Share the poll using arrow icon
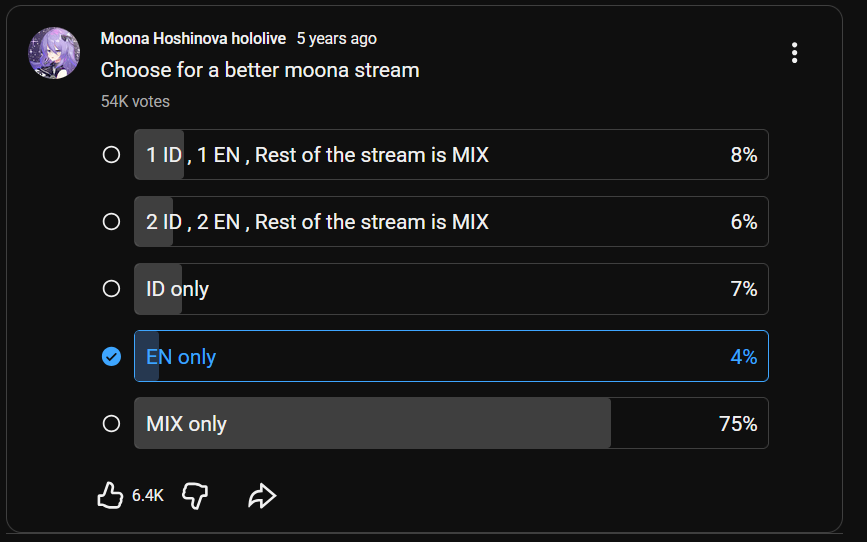Screen dimensions: 867x542 point(262,496)
